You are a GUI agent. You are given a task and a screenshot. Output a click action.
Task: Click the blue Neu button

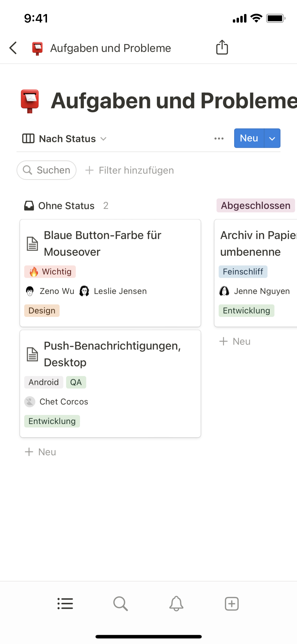(248, 138)
